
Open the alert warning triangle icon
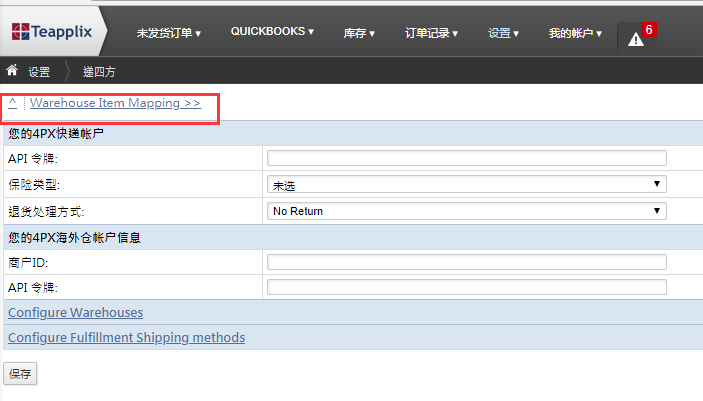pyautogui.click(x=635, y=40)
